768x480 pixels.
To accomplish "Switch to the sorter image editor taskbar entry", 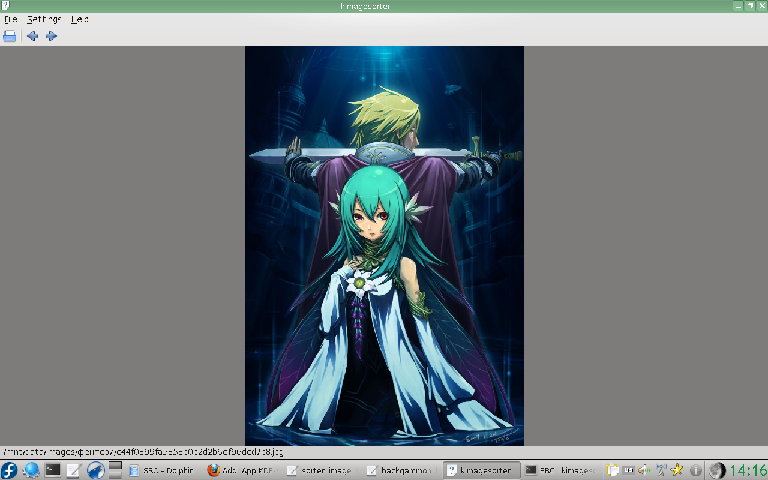I will (x=321, y=470).
